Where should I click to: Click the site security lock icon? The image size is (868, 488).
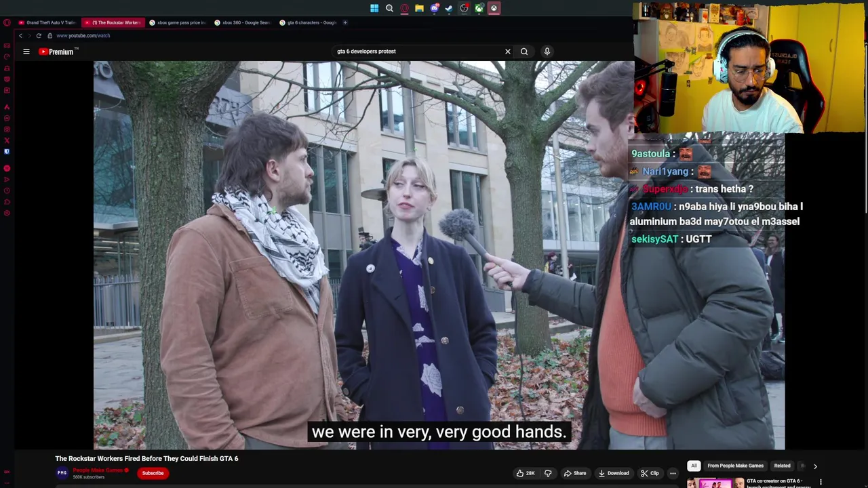coord(50,35)
